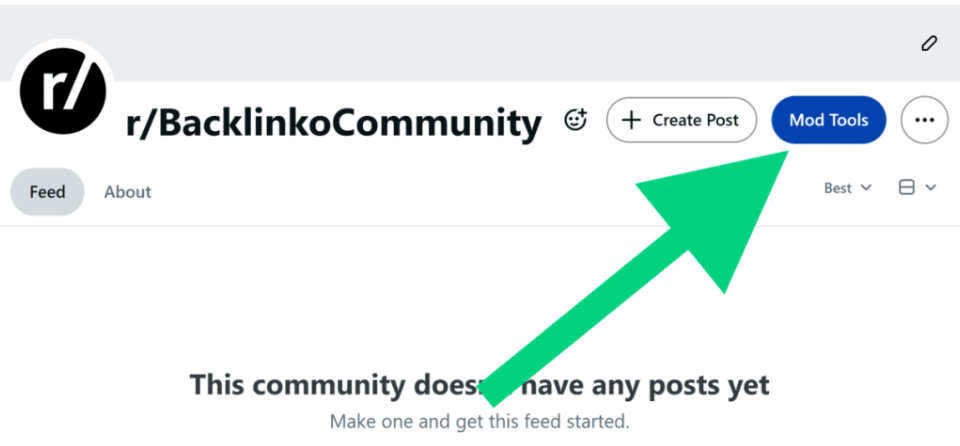The height and width of the screenshot is (446, 960).
Task: Switch to the About tab
Action: click(x=128, y=191)
